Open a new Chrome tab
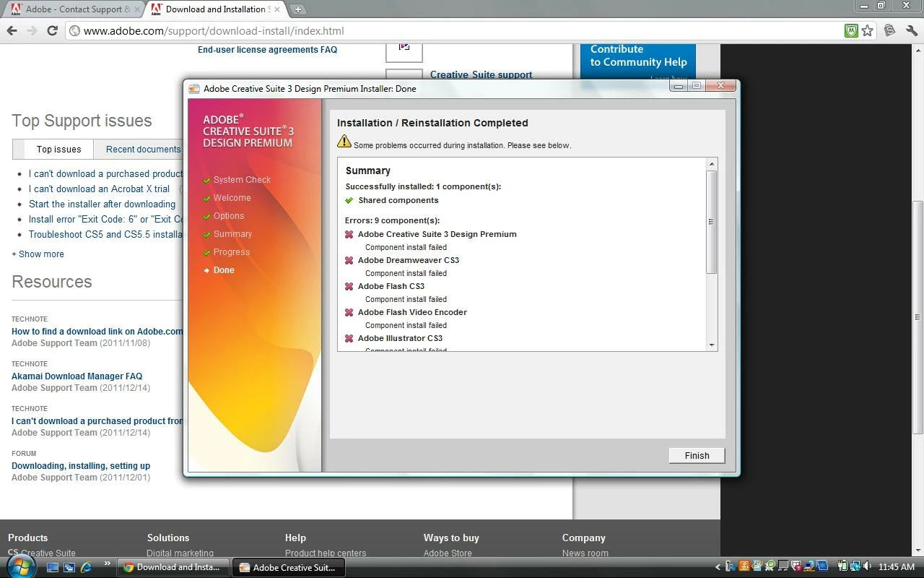Viewport: 924px width, 578px height. coord(297,9)
